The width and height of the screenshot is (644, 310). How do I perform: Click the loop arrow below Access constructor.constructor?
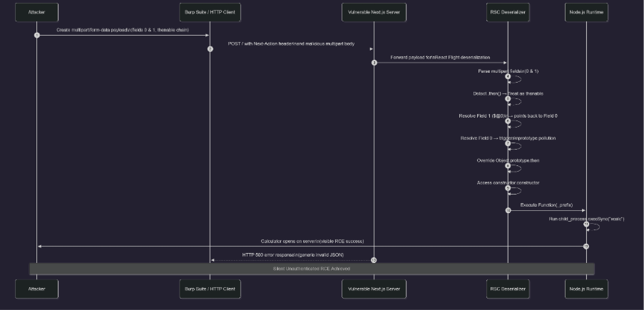pyautogui.click(x=515, y=190)
